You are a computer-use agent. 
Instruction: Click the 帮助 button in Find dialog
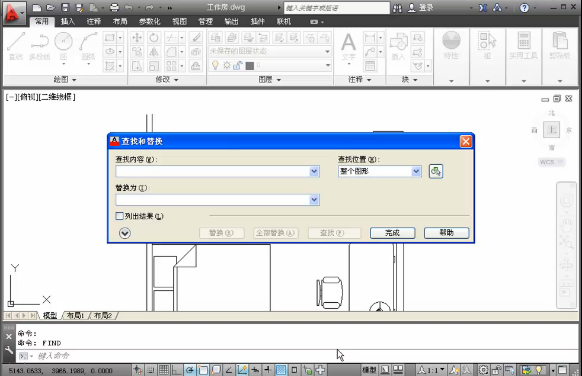pyautogui.click(x=447, y=233)
